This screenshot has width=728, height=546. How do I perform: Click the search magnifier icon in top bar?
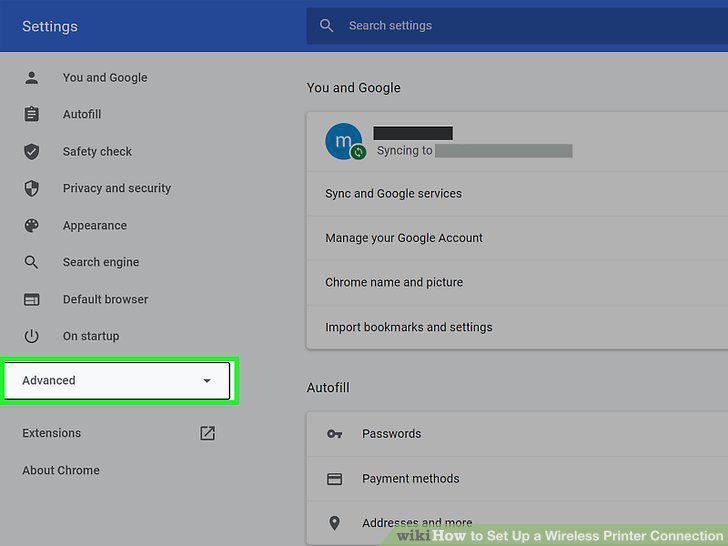pyautogui.click(x=326, y=26)
